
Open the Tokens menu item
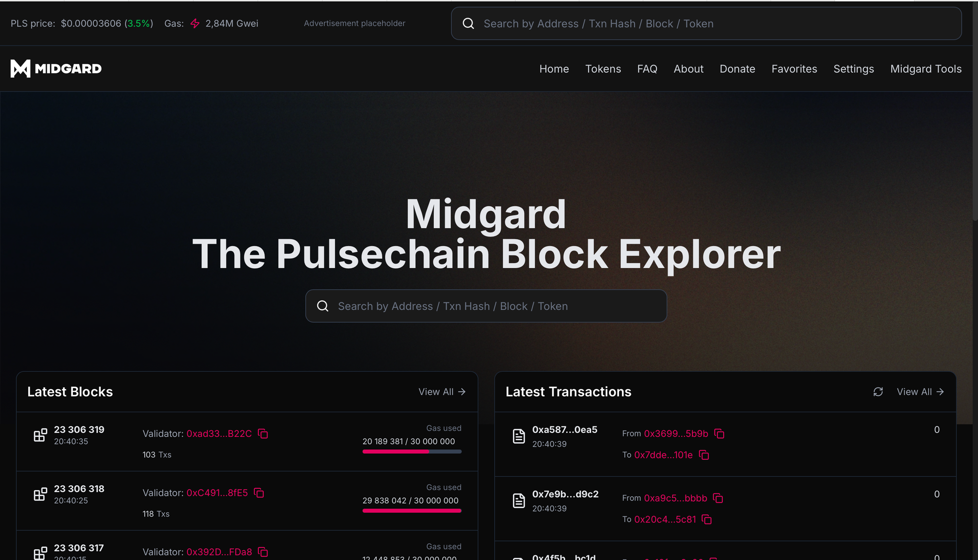pos(603,69)
